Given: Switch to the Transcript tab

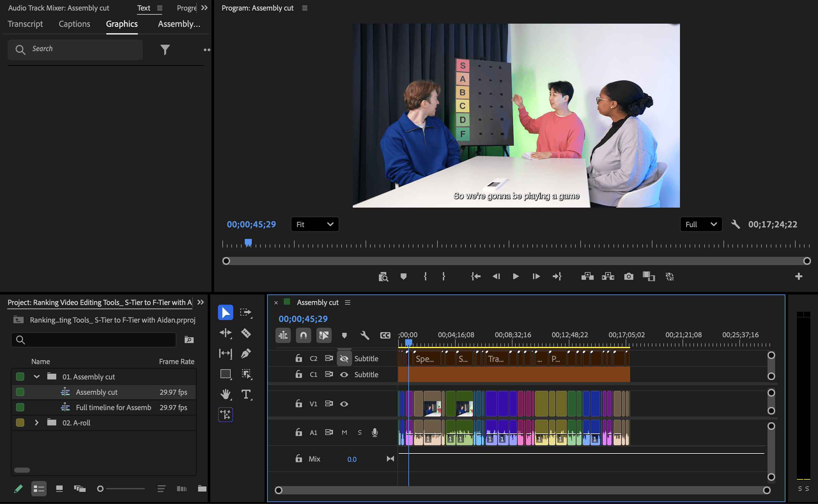Looking at the screenshot, I should (25, 24).
